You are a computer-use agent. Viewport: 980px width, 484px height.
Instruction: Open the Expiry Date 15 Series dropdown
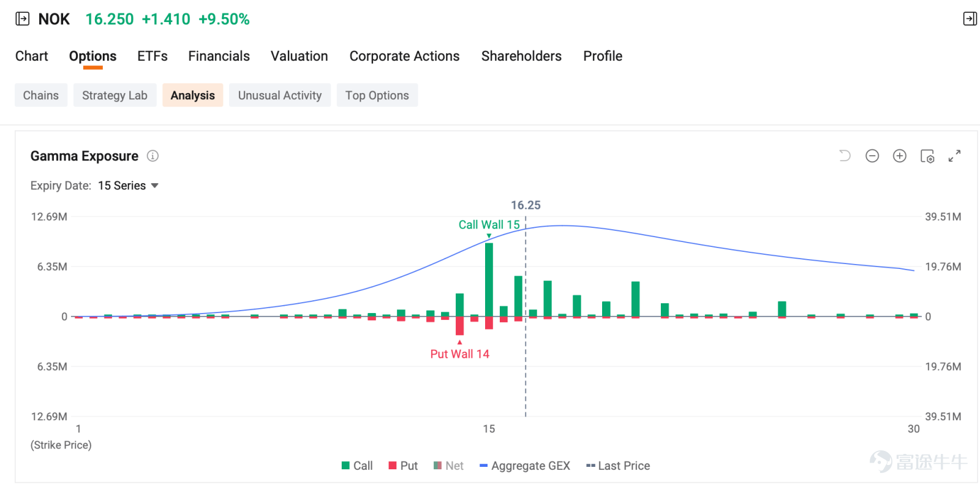[128, 186]
